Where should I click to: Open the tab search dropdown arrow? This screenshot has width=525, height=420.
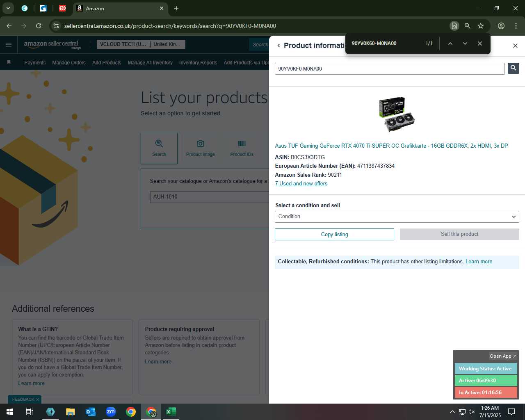pyautogui.click(x=8, y=8)
